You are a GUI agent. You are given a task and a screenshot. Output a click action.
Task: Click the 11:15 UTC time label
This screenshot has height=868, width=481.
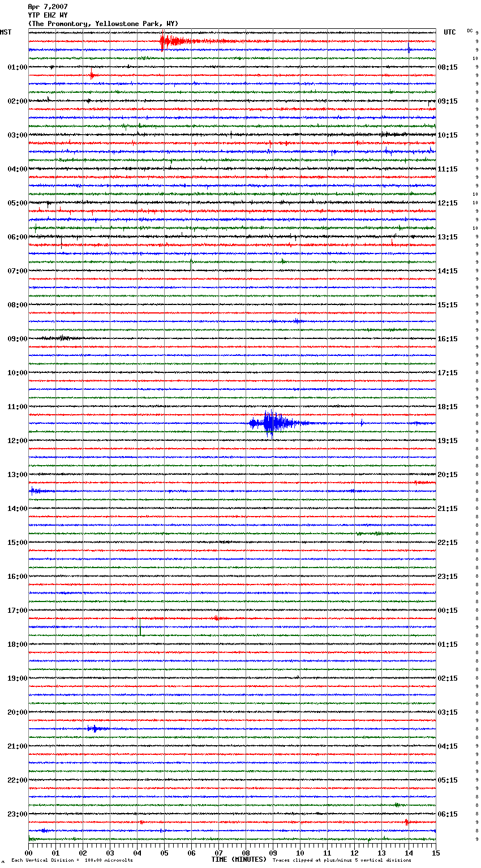tap(448, 169)
